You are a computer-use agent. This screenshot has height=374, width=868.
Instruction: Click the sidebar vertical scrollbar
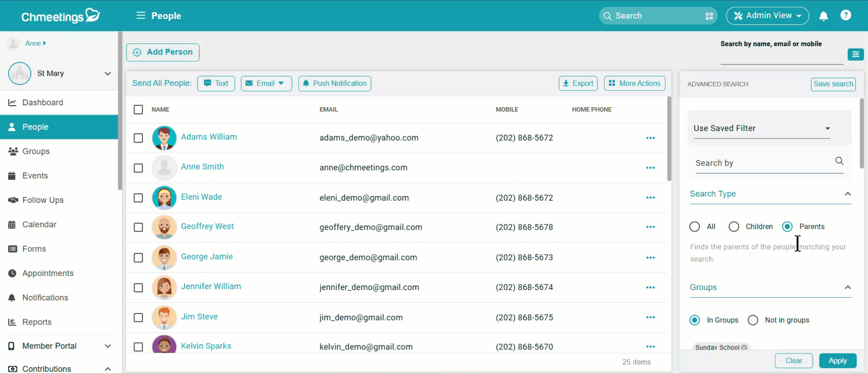pyautogui.click(x=120, y=111)
